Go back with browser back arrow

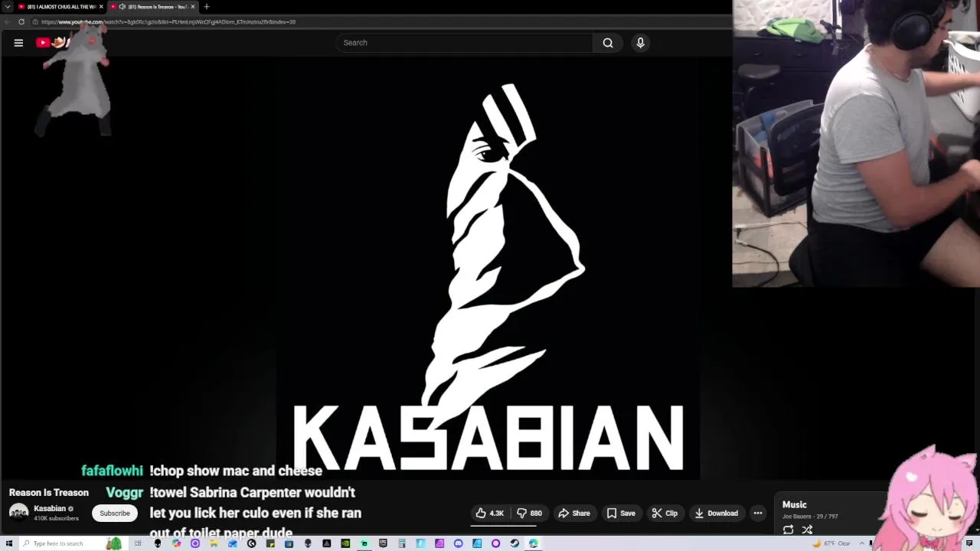[x=8, y=22]
